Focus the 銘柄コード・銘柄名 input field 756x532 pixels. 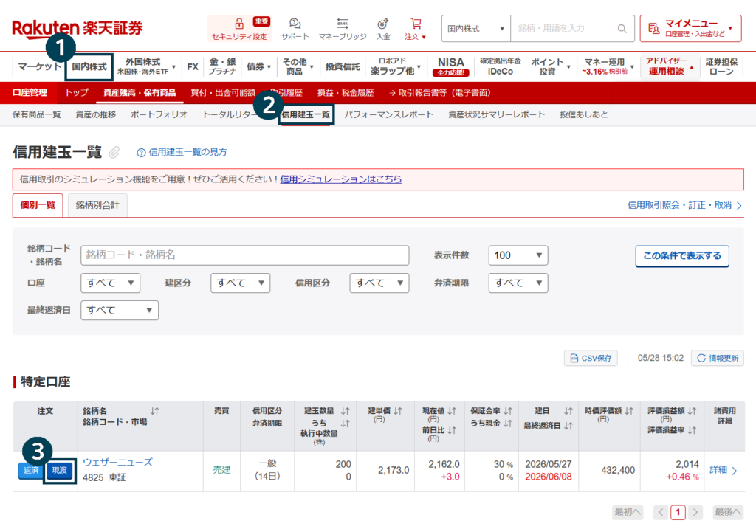tap(245, 255)
